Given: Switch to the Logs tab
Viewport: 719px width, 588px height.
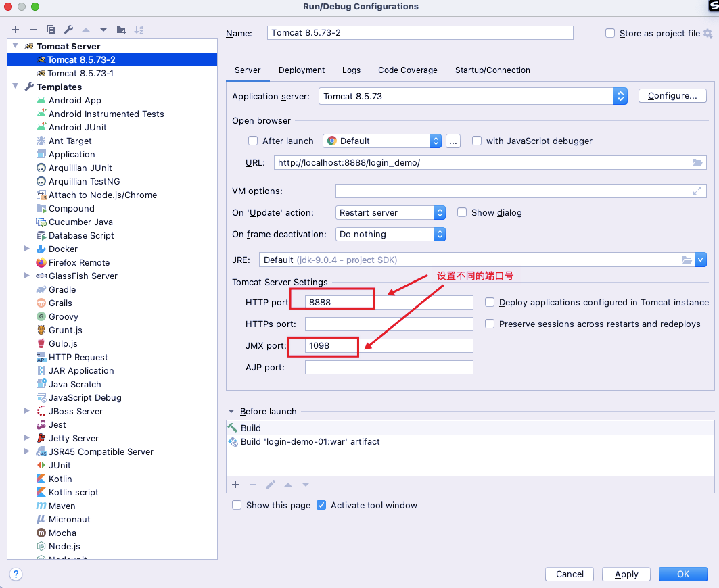Looking at the screenshot, I should [351, 70].
